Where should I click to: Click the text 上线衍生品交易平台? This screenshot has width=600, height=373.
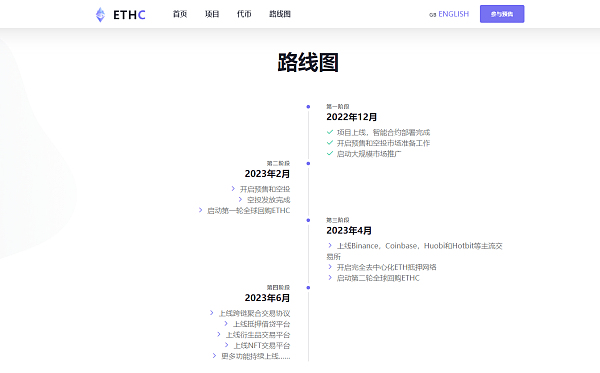pos(258,335)
